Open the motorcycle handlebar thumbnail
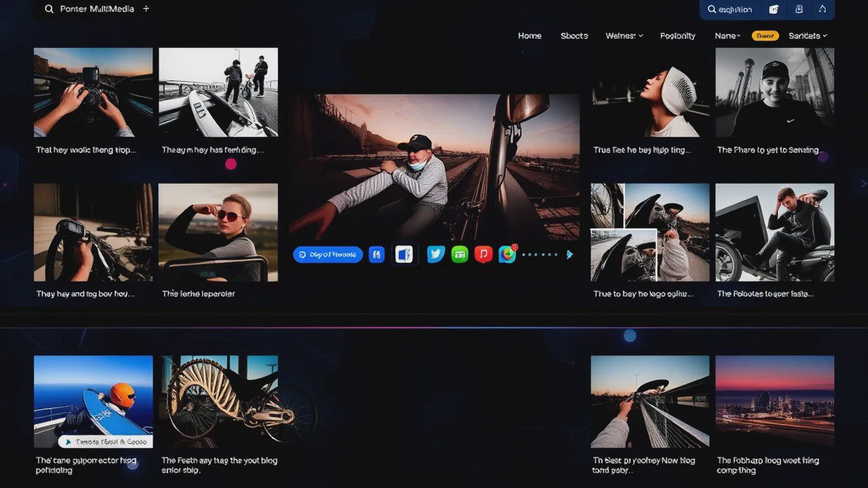The width and height of the screenshot is (868, 488). pyautogui.click(x=94, y=232)
